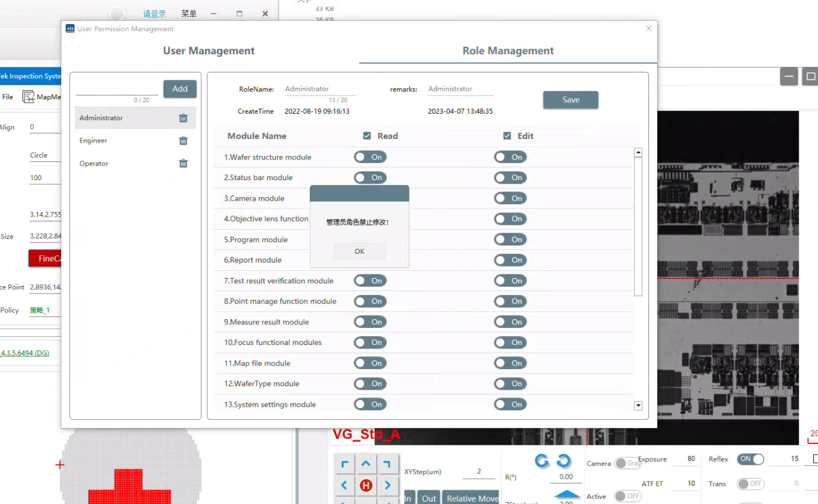Screen dimensions: 818x504
Task: Uncheck the Read column header checkbox
Action: click(x=367, y=136)
